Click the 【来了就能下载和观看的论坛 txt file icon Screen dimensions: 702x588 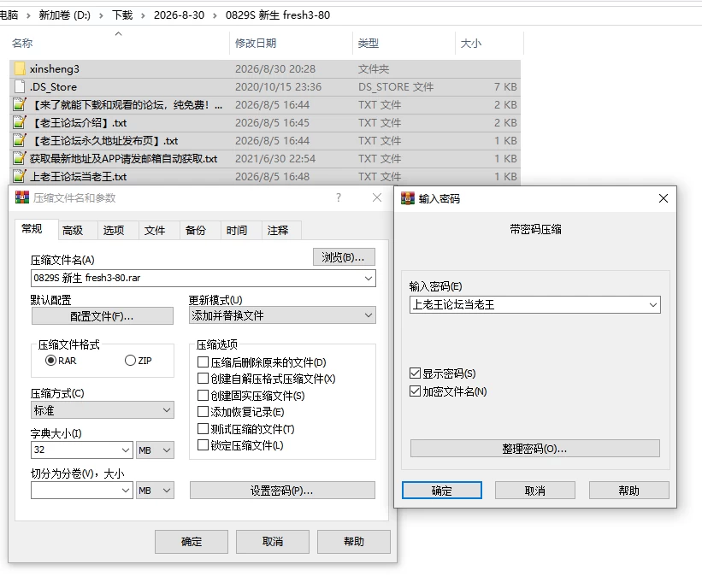20,105
